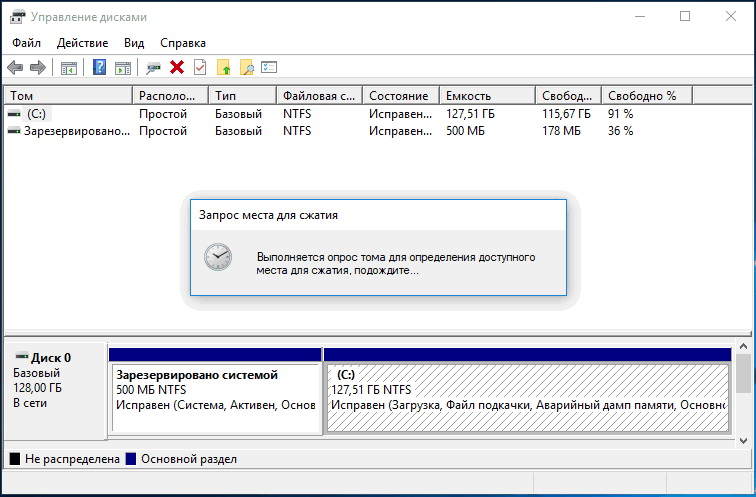756x497 pixels.
Task: Open the Вид menu
Action: (134, 43)
